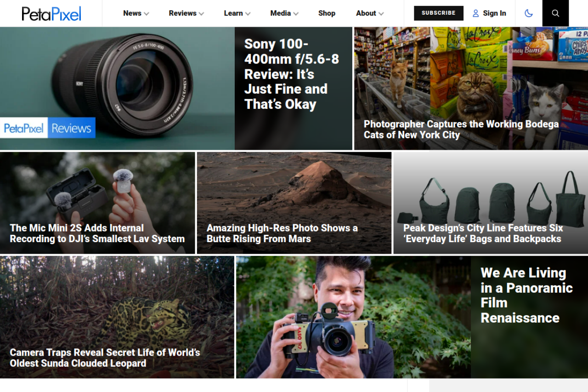Image resolution: width=588 pixels, height=392 pixels.
Task: Click the photo of man holding panoramic camera
Action: click(353, 317)
